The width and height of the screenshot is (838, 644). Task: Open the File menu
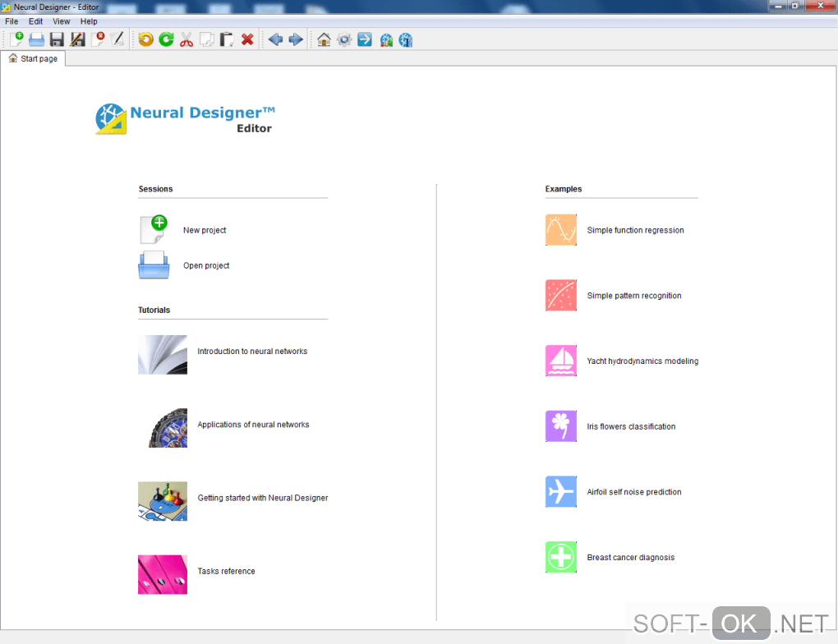(x=12, y=21)
